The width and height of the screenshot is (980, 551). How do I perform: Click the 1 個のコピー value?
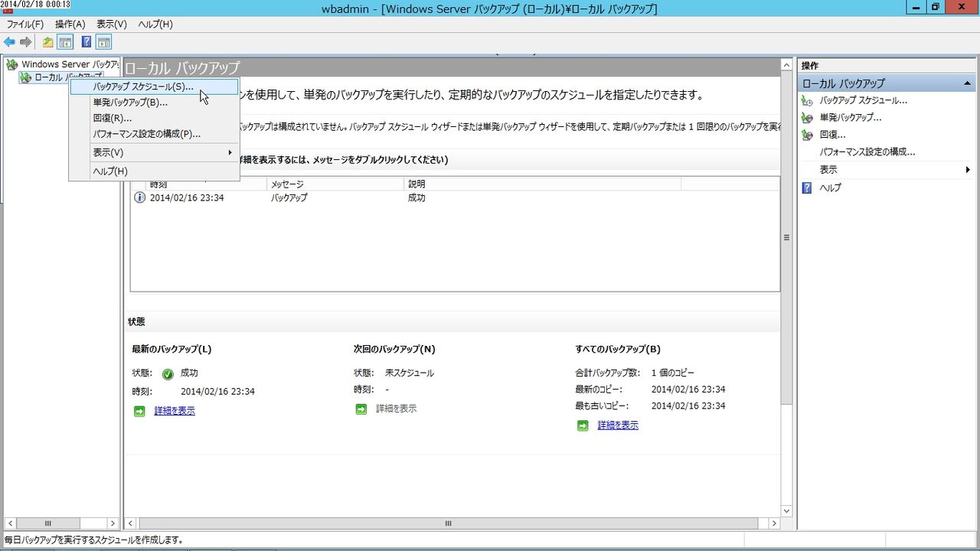[x=673, y=373]
